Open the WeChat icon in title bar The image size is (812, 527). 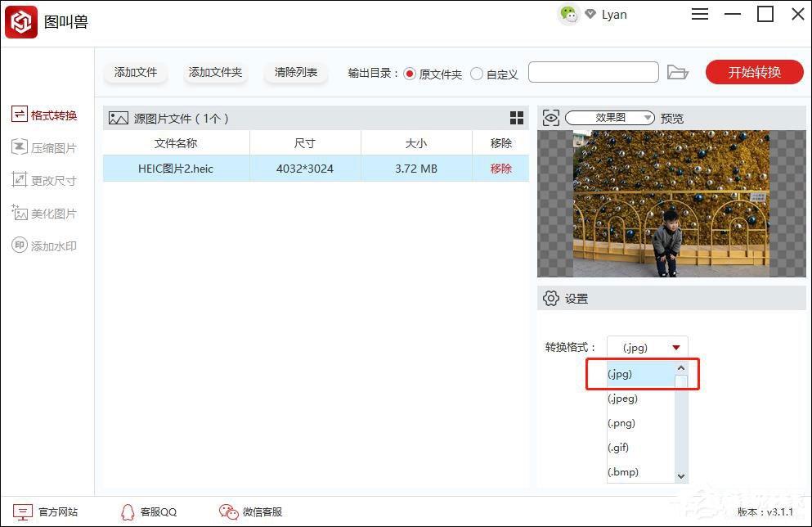(568, 15)
